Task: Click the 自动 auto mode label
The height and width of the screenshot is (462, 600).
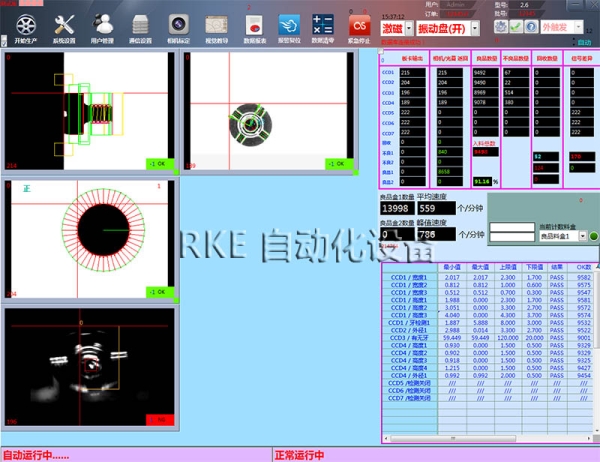Action: 584,43
